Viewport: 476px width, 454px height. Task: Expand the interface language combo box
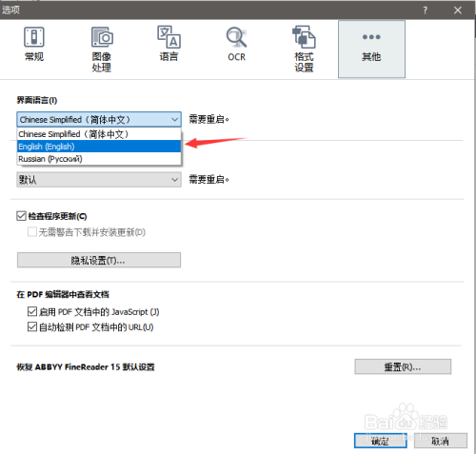point(99,119)
